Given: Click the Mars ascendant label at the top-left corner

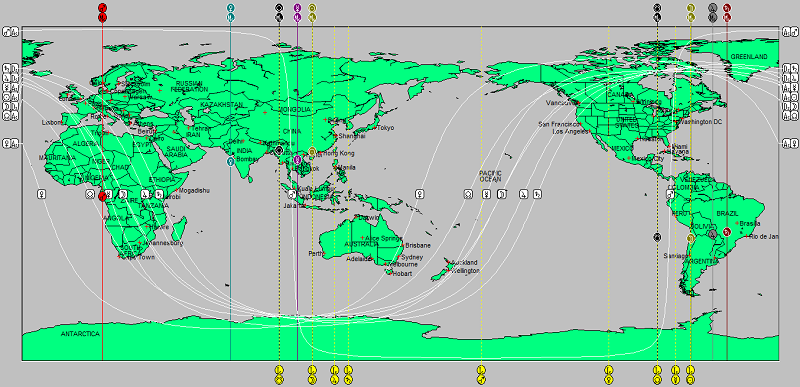Looking at the screenshot, I should click(10, 32).
